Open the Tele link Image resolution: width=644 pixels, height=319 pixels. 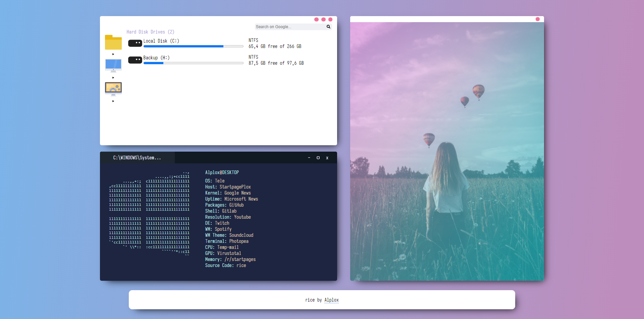click(x=220, y=181)
